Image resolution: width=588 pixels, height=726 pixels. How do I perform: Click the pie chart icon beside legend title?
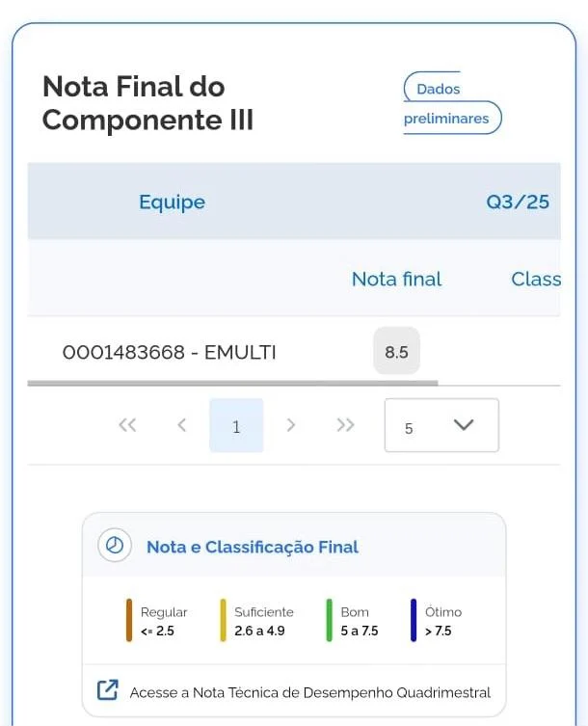coord(115,546)
